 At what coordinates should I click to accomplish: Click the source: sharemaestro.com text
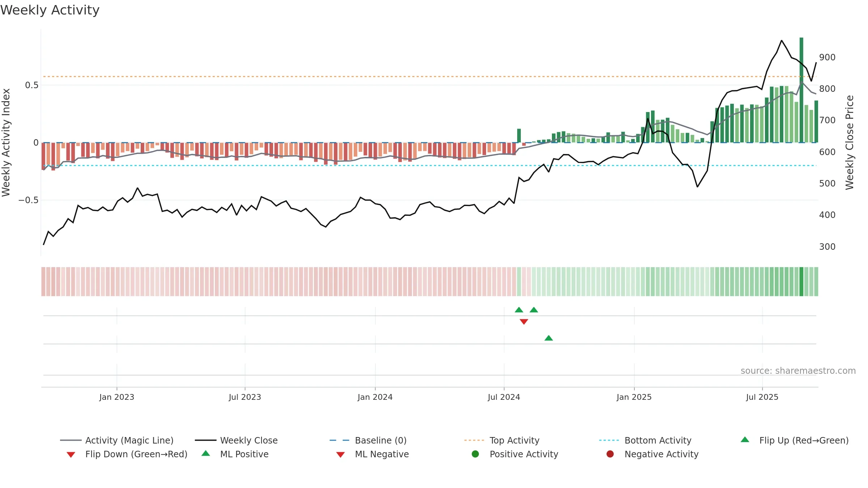click(x=798, y=371)
